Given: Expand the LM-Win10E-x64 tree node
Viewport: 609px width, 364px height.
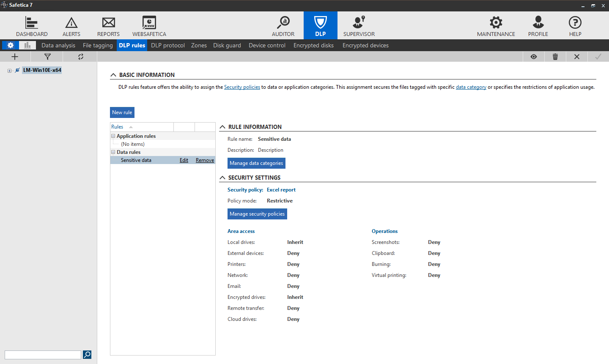Looking at the screenshot, I should (x=9, y=71).
